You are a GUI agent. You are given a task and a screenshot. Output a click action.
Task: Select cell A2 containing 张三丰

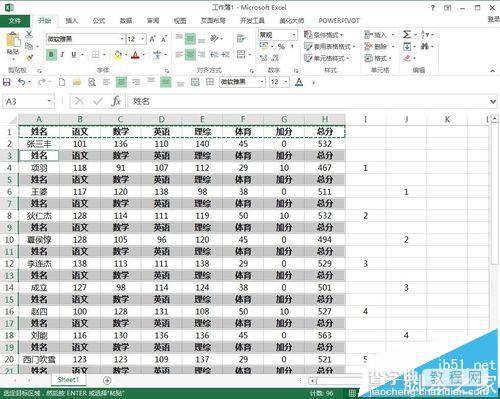[x=39, y=144]
